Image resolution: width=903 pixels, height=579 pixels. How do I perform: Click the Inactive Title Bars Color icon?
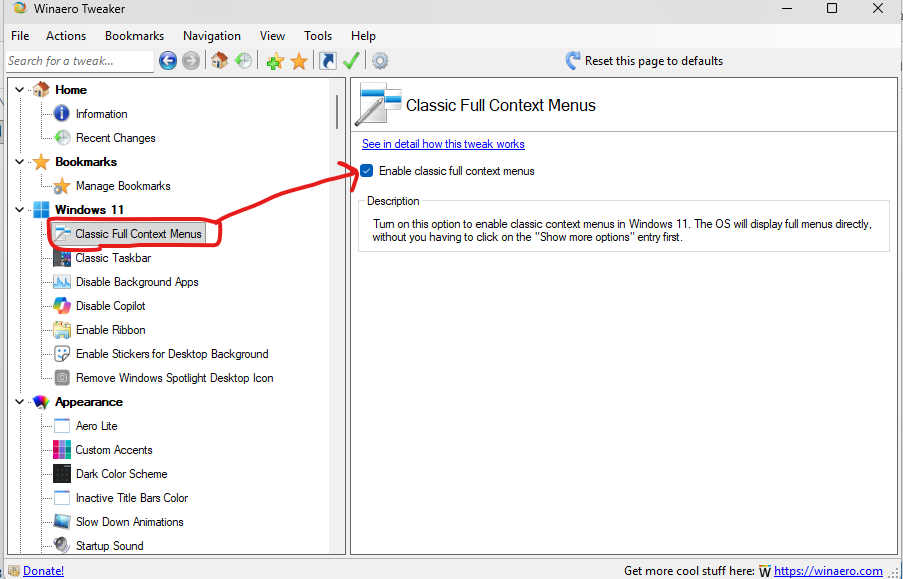pyautogui.click(x=62, y=498)
